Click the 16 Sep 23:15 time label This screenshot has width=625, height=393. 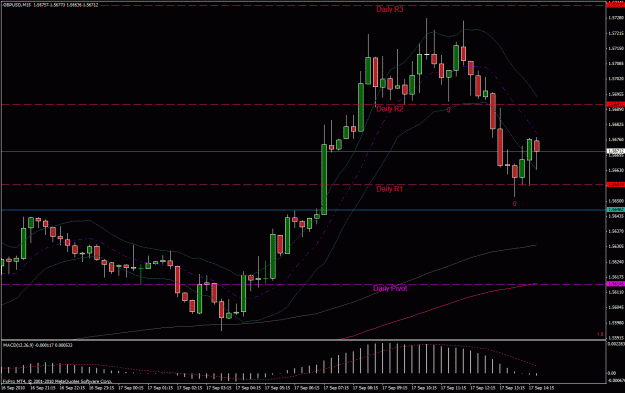[102, 387]
